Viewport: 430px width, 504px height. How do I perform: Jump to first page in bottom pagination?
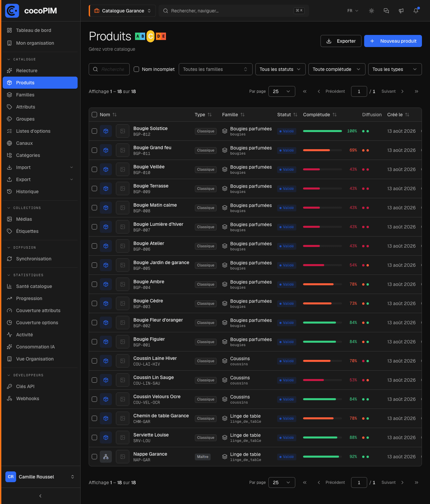pos(305,482)
